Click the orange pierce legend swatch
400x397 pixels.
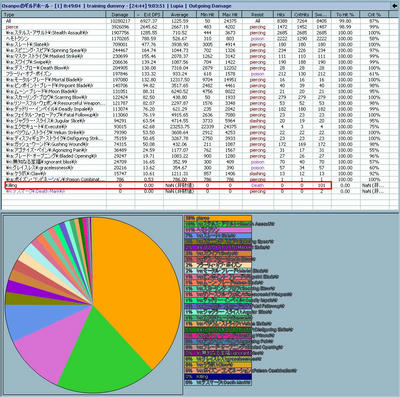(x=218, y=218)
